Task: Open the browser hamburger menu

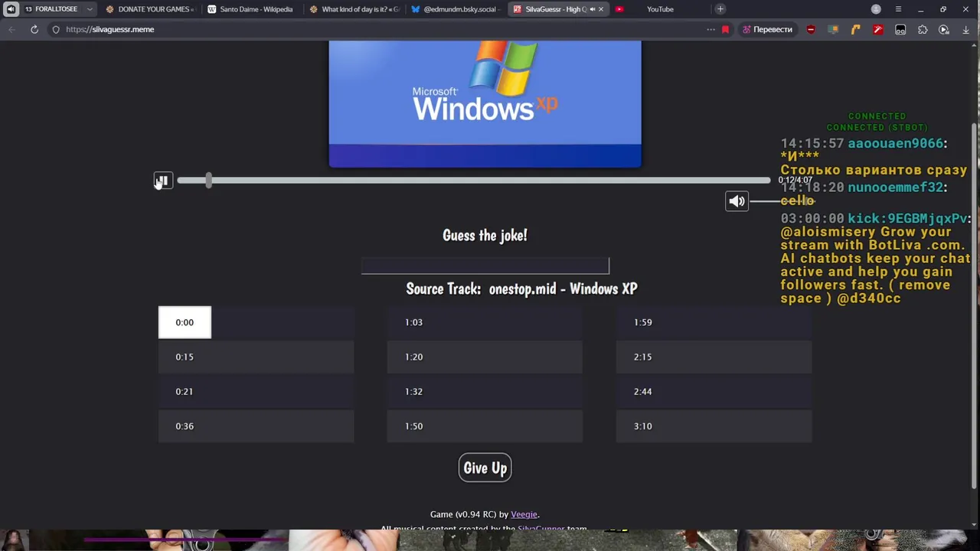Action: (x=898, y=9)
